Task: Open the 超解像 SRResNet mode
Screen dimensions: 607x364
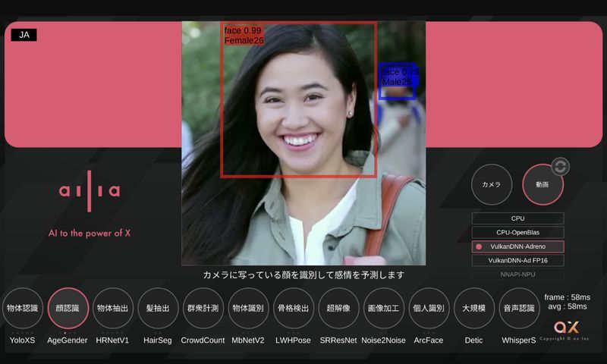Action: click(338, 309)
